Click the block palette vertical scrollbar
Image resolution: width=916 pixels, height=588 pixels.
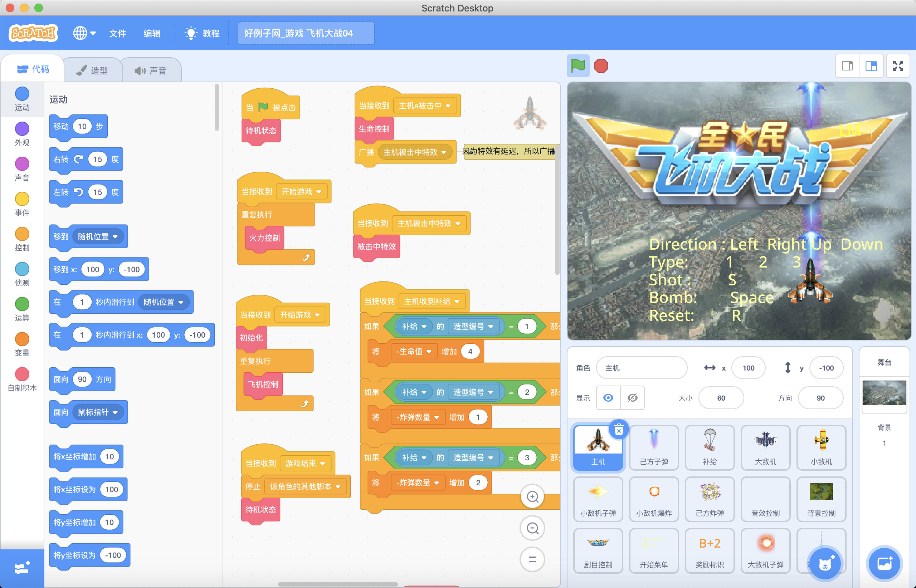tap(217, 107)
